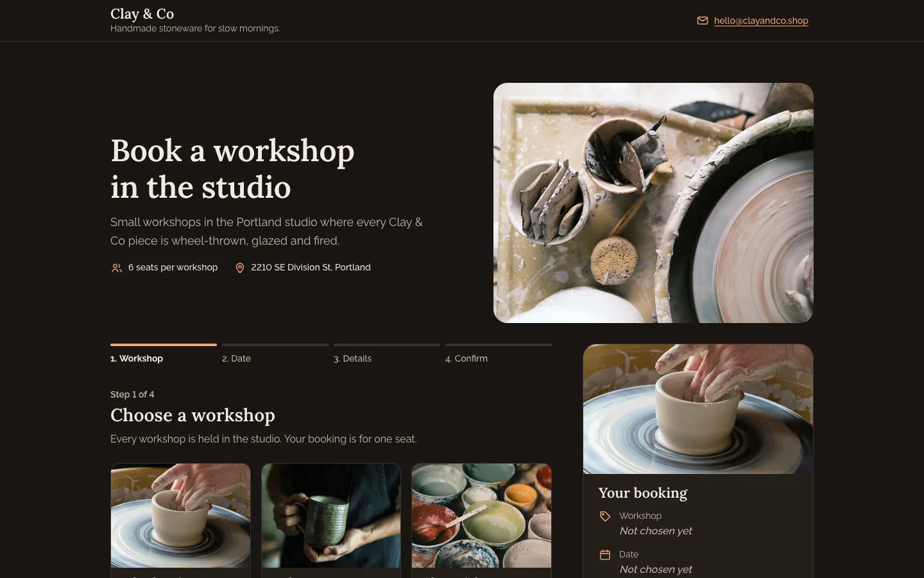Screen dimensions: 924x578
Task: Click the 'Small workshops in the Portland studio' paragraph
Action: tap(266, 231)
